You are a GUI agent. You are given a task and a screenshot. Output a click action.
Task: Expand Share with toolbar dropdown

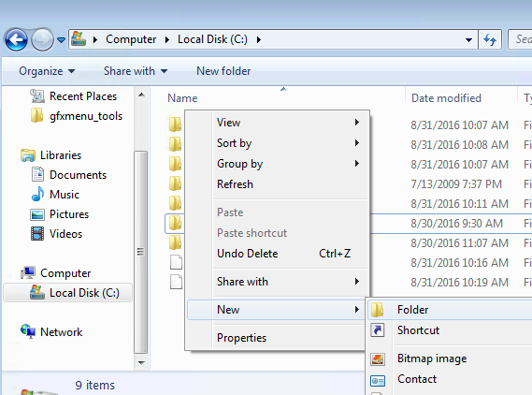136,71
